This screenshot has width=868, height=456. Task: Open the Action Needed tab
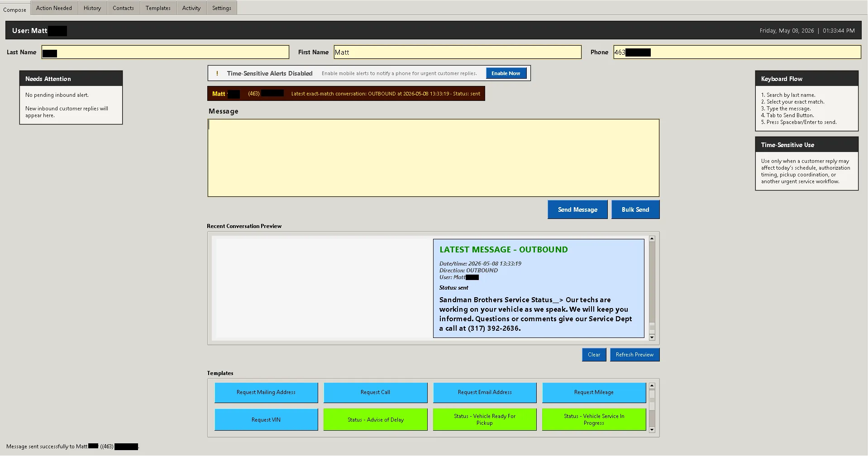[54, 8]
